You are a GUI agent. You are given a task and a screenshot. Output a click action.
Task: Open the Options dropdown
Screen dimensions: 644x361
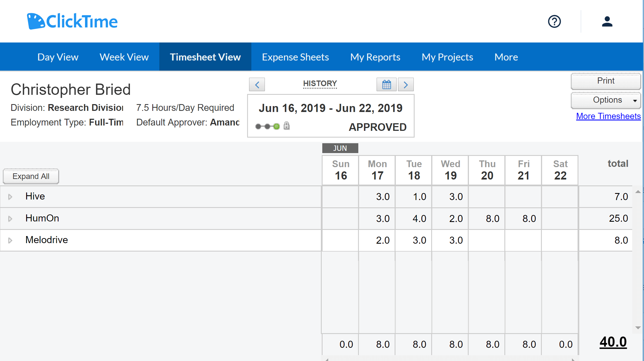click(606, 100)
